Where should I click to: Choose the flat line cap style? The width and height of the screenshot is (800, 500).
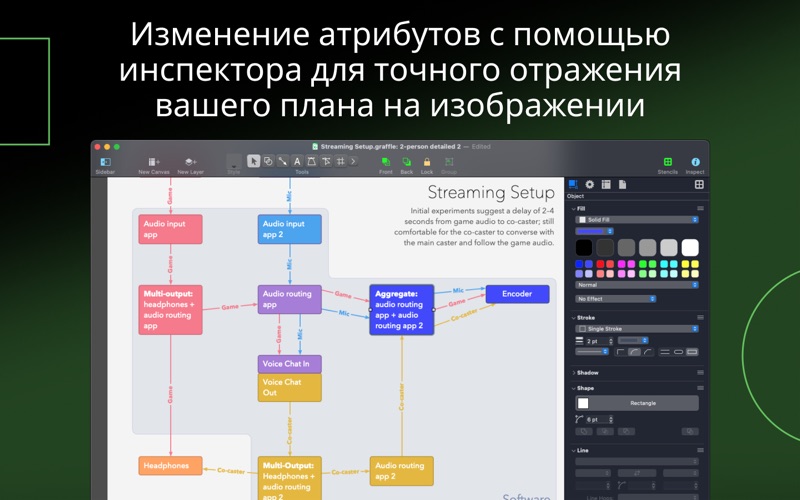[x=665, y=352]
